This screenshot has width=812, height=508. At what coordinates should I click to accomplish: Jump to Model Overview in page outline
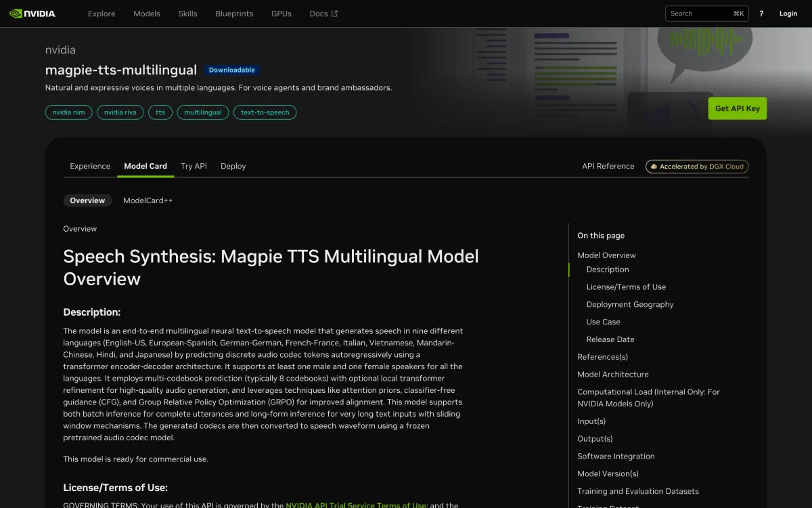(x=606, y=255)
